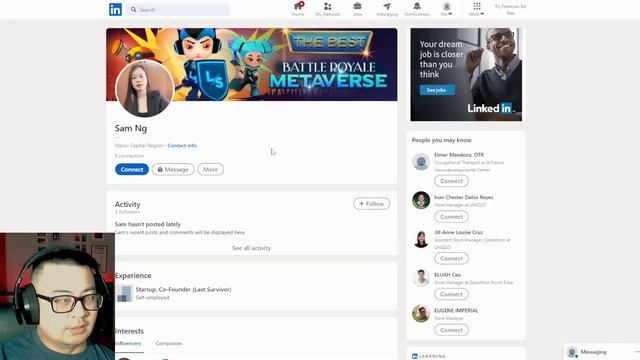The width and height of the screenshot is (640, 360).
Task: Connect with Ivan Chester Delos Reyes
Action: (451, 217)
